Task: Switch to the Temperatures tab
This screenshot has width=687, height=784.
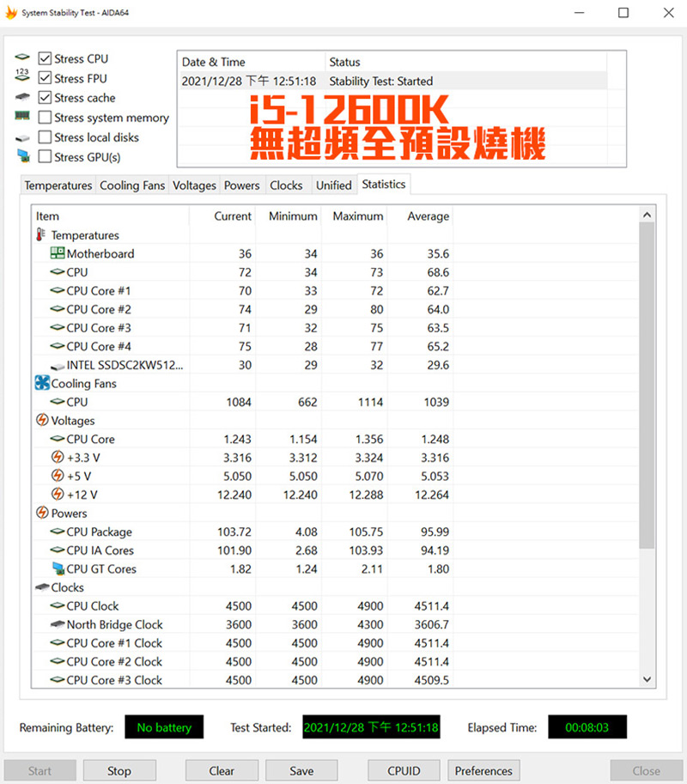Action: (x=58, y=185)
